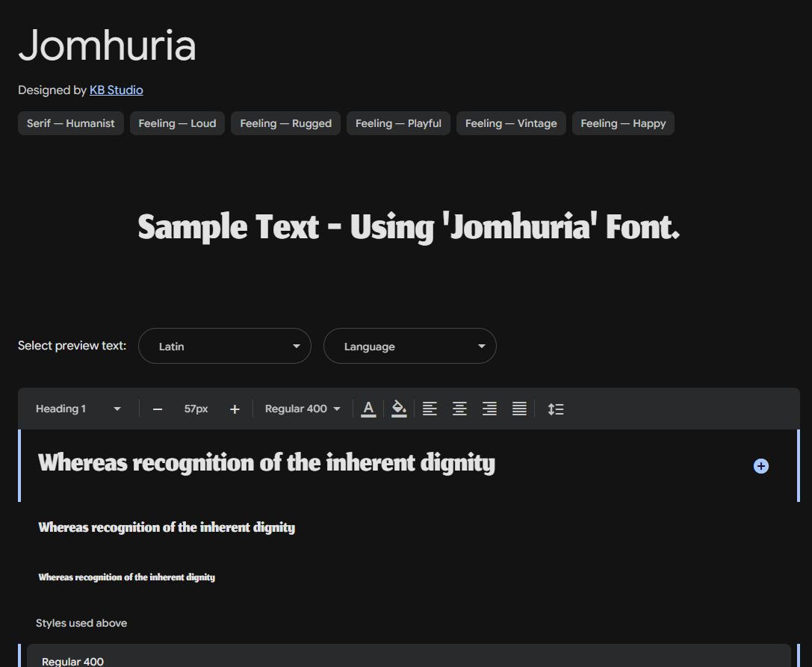Click the blue plus add button
This screenshot has height=667, width=812.
tap(760, 466)
